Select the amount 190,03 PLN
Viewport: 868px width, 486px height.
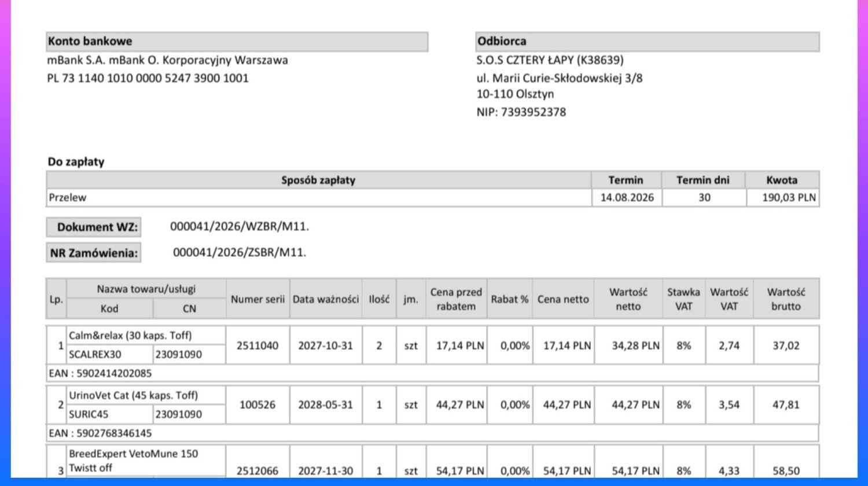[x=789, y=197]
